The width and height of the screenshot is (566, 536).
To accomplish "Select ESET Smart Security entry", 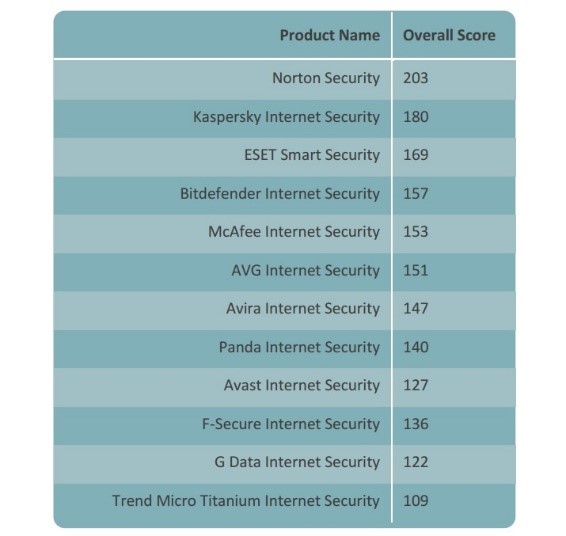I will (x=312, y=155).
